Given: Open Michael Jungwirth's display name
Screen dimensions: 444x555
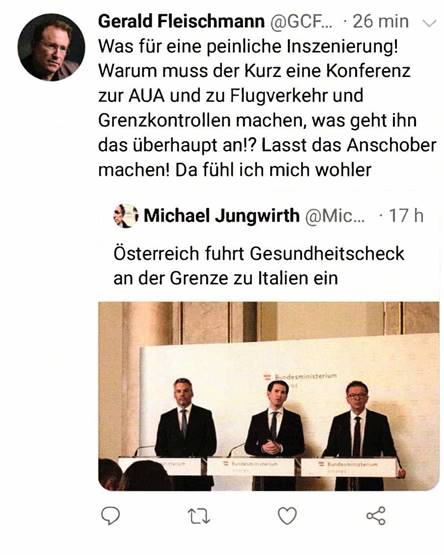Looking at the screenshot, I should click(x=222, y=216).
